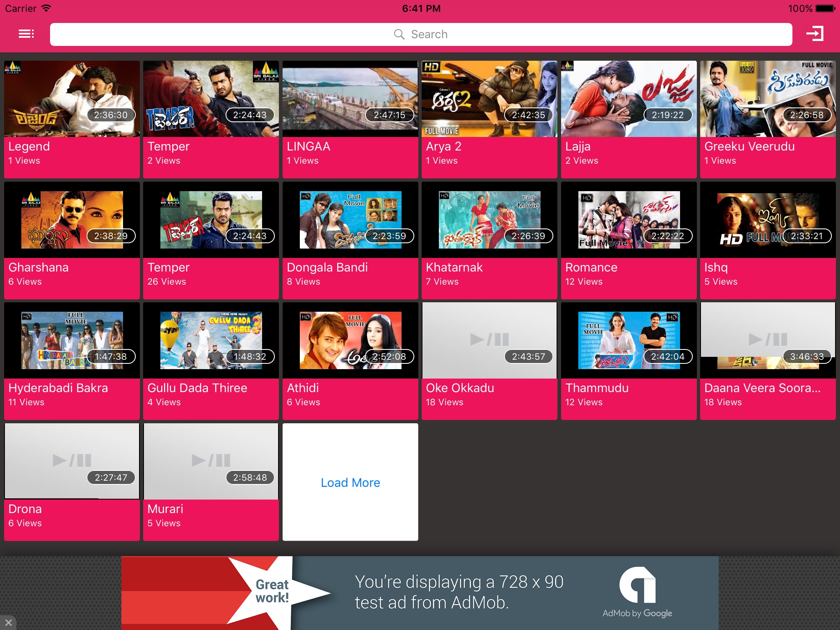Tap Daana Veera Soora video placeholder
The width and height of the screenshot is (840, 630).
tap(767, 340)
